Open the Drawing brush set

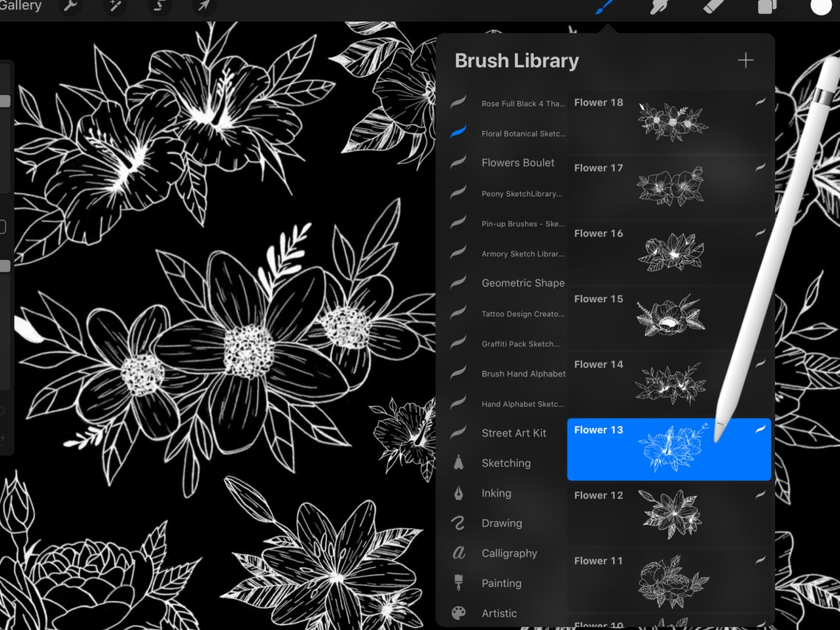click(508, 523)
